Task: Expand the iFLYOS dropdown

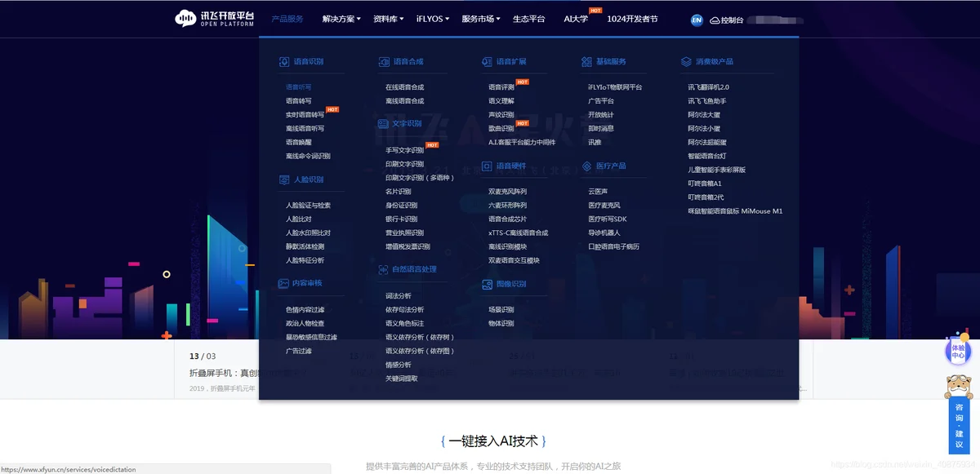Action: click(x=432, y=19)
